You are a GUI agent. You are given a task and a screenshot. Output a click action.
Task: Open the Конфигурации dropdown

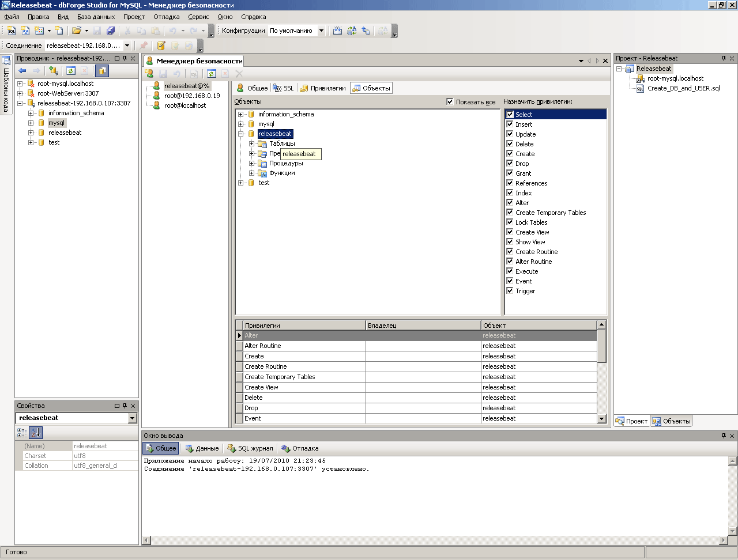coord(321,31)
